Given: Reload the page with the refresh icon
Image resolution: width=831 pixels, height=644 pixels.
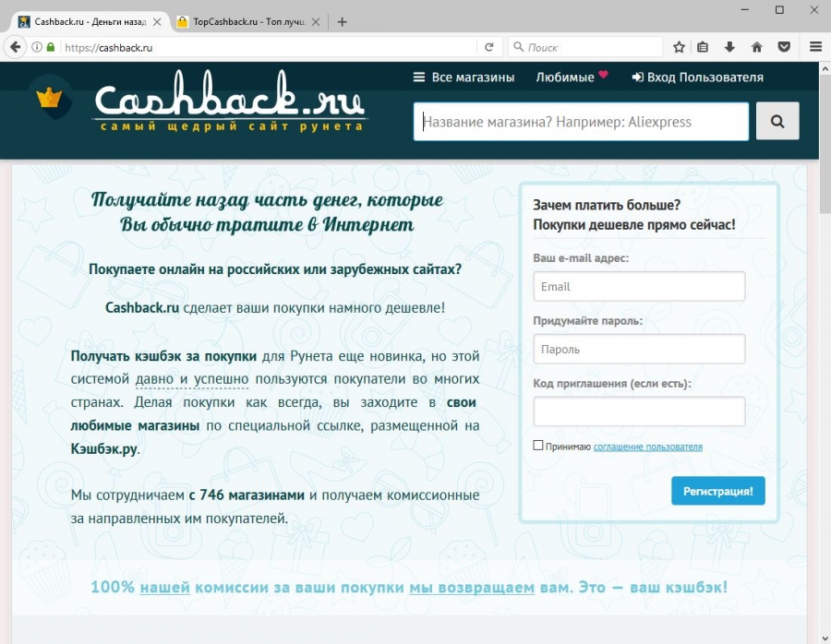Looking at the screenshot, I should click(489, 47).
